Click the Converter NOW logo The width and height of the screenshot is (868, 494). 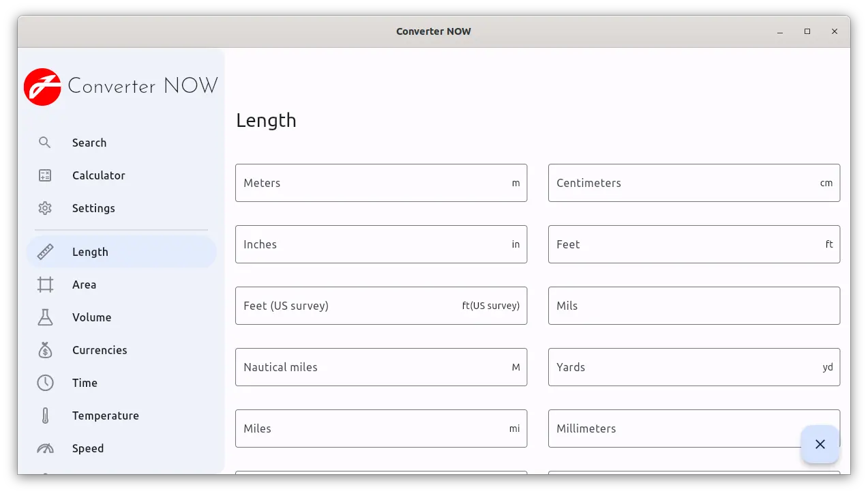tap(43, 87)
